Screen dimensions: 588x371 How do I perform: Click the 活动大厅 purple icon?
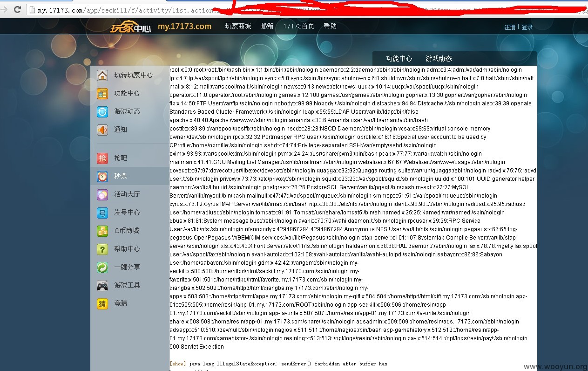[102, 194]
